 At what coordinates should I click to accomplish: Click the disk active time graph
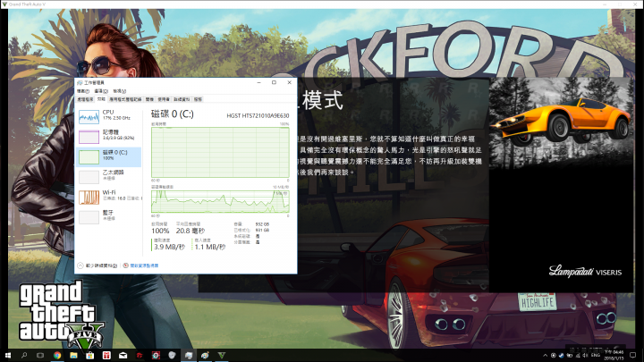tap(220, 152)
